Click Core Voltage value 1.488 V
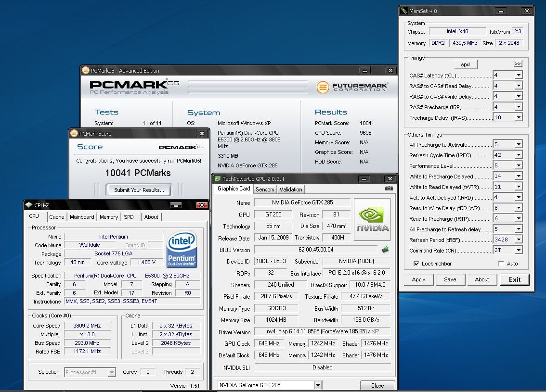The width and height of the screenshot is (546, 392). (x=146, y=262)
